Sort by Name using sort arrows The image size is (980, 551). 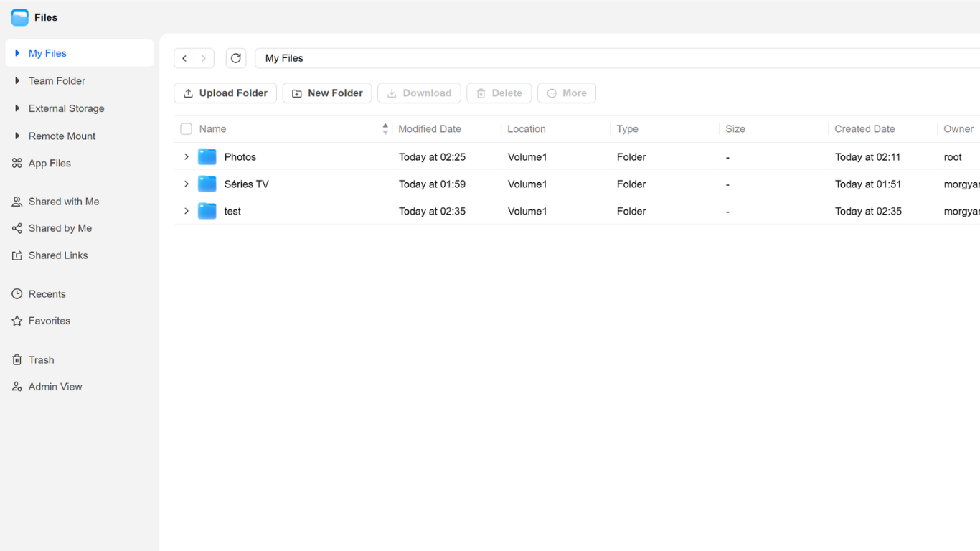(x=385, y=129)
